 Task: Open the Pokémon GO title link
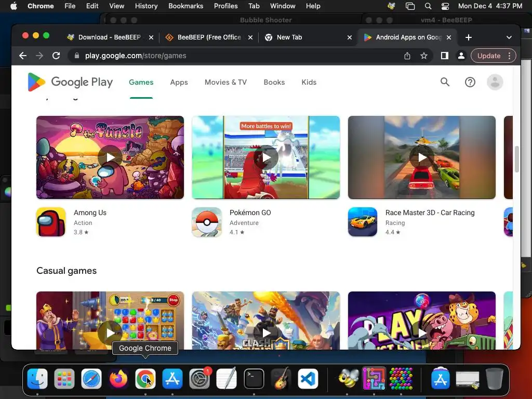point(250,212)
